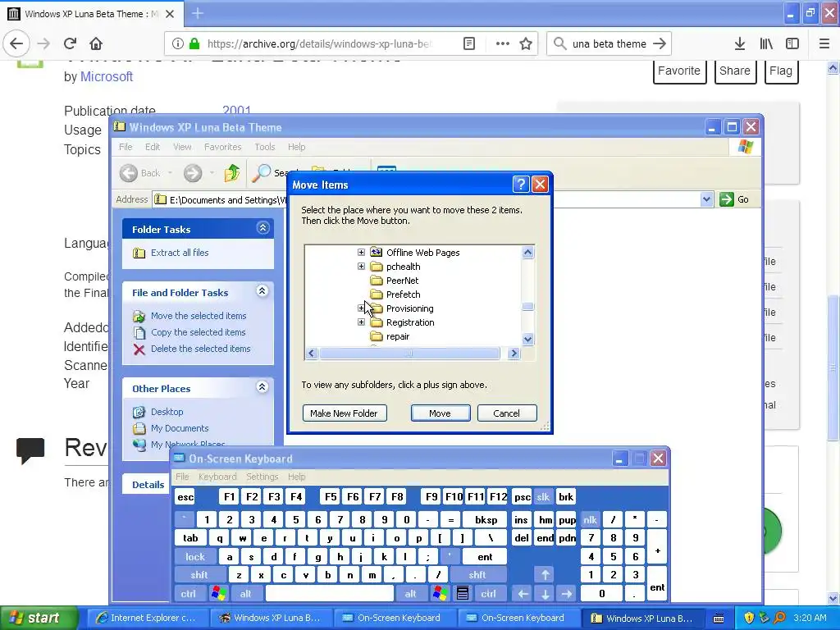Toggle the right shft key

[x=477, y=574]
